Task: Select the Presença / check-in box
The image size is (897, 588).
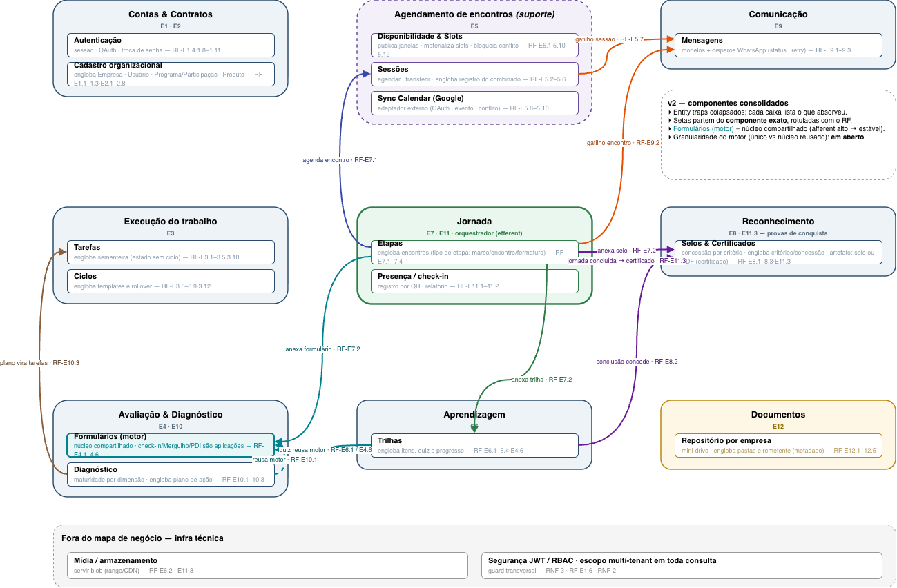Action: pos(474,281)
